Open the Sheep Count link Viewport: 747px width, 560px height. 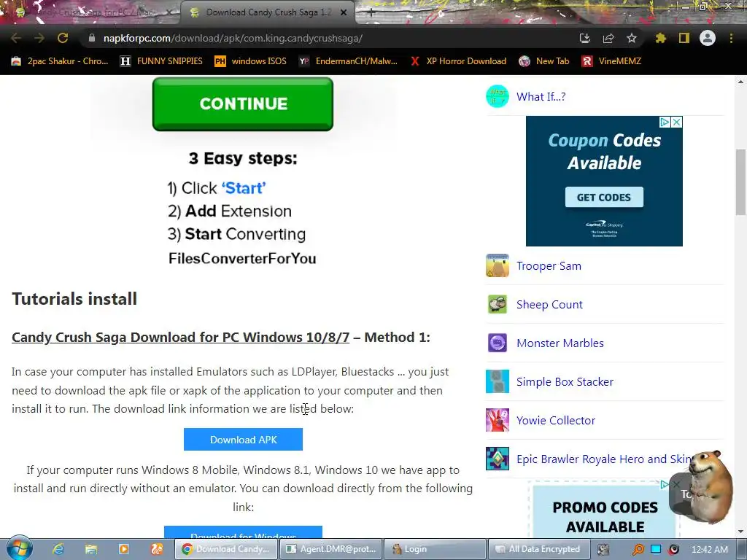549,304
